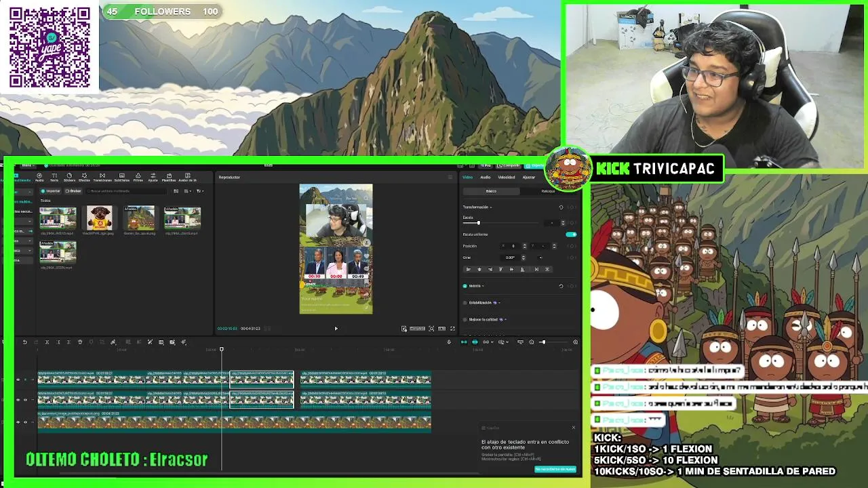Viewport: 868px width, 488px height.
Task: Uncheck the Mezcla checkbox
Action: click(465, 286)
